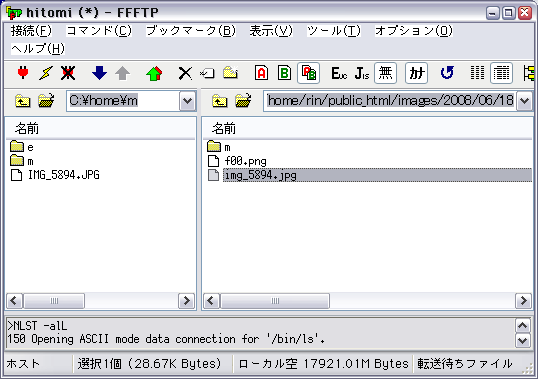Open the ヘルプ(H) menu
This screenshot has width=538, height=379.
pyautogui.click(x=38, y=49)
